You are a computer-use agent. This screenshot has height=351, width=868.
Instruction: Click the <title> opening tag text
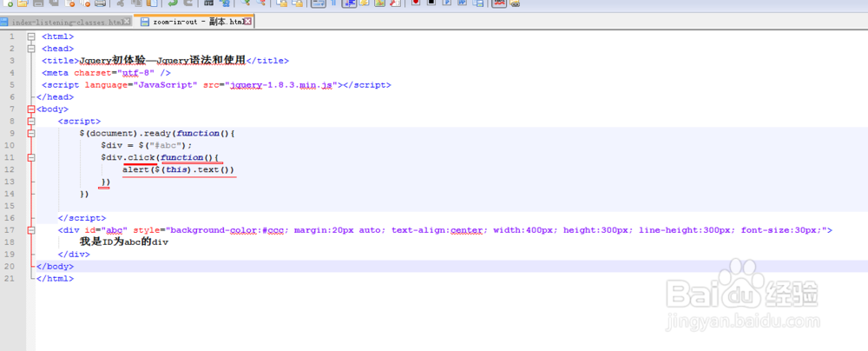pyautogui.click(x=61, y=61)
